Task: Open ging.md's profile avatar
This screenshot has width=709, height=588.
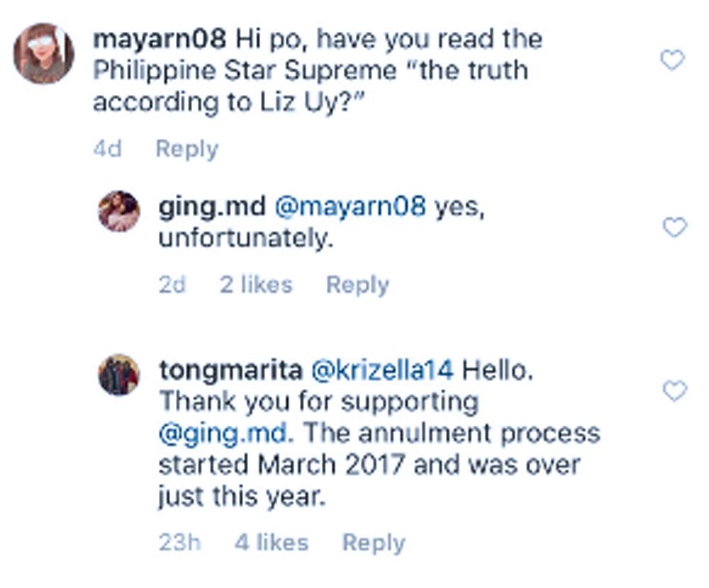Action: coord(118,211)
